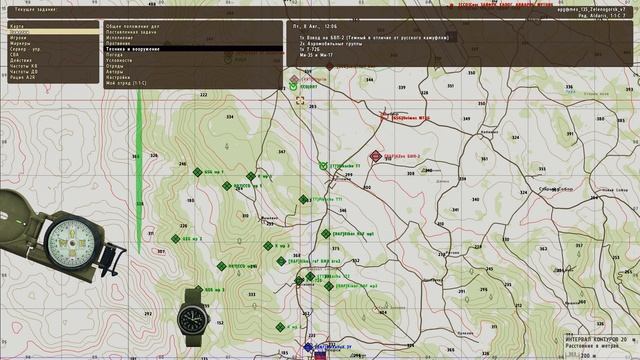640x360 pixels.
Task: Open the Отряды briefing note
Action: pos(115,66)
